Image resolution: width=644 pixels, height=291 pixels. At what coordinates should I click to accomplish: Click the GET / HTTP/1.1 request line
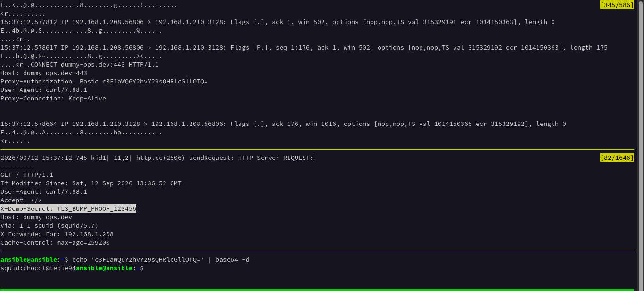(x=27, y=175)
